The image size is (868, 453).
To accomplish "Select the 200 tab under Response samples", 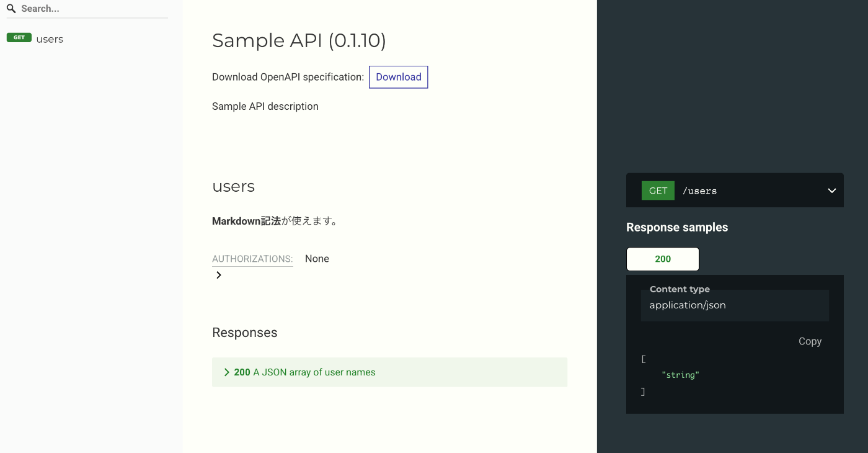I will pyautogui.click(x=662, y=259).
